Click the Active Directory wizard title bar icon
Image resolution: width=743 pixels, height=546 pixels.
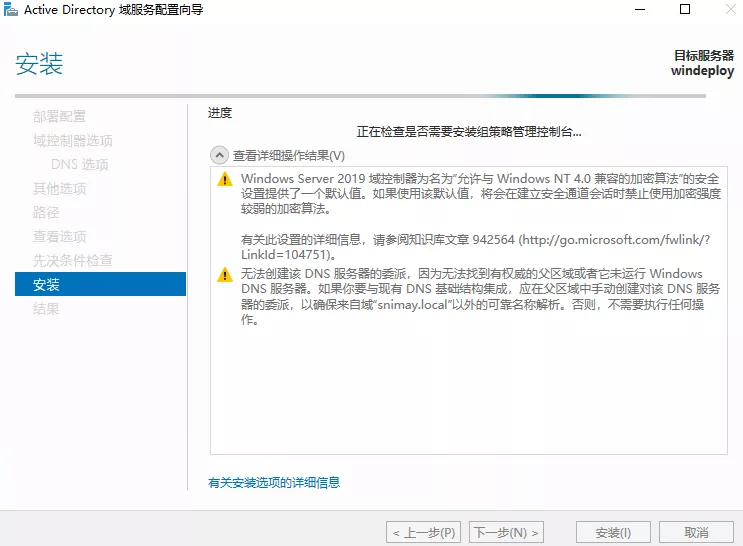(11, 11)
